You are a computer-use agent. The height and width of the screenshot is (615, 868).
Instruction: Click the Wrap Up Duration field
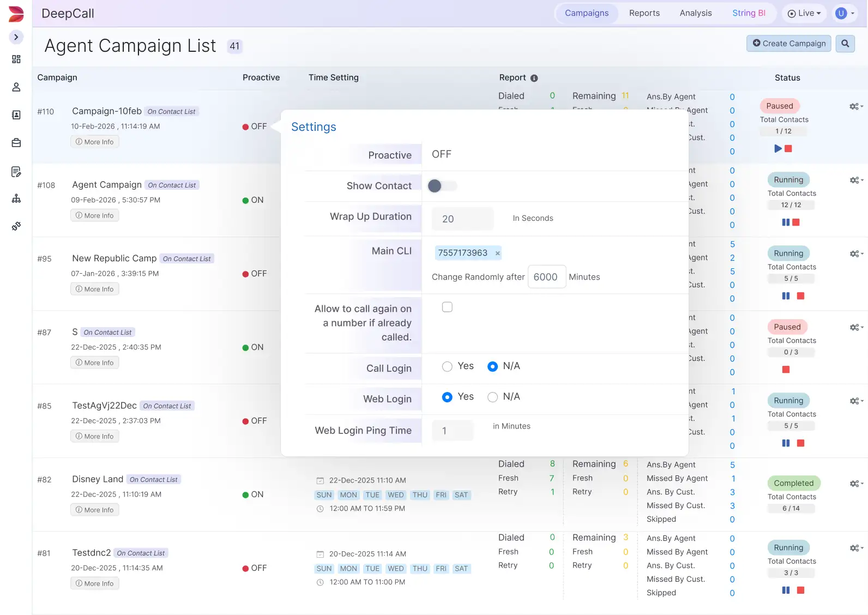(463, 219)
